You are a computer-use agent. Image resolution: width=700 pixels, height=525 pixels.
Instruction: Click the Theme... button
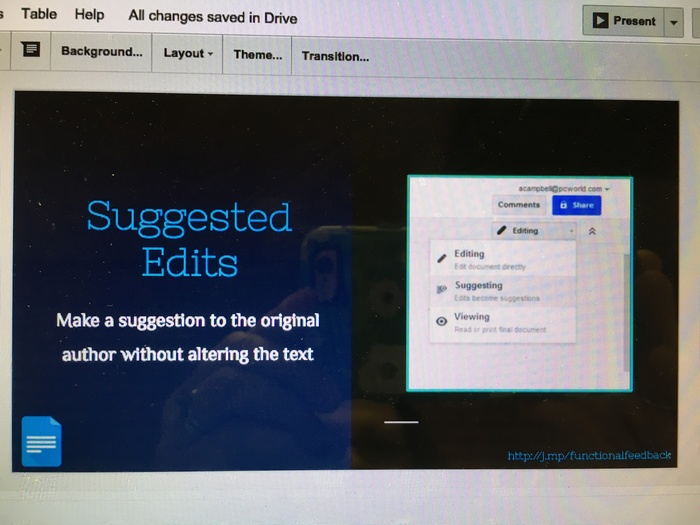pos(258,55)
